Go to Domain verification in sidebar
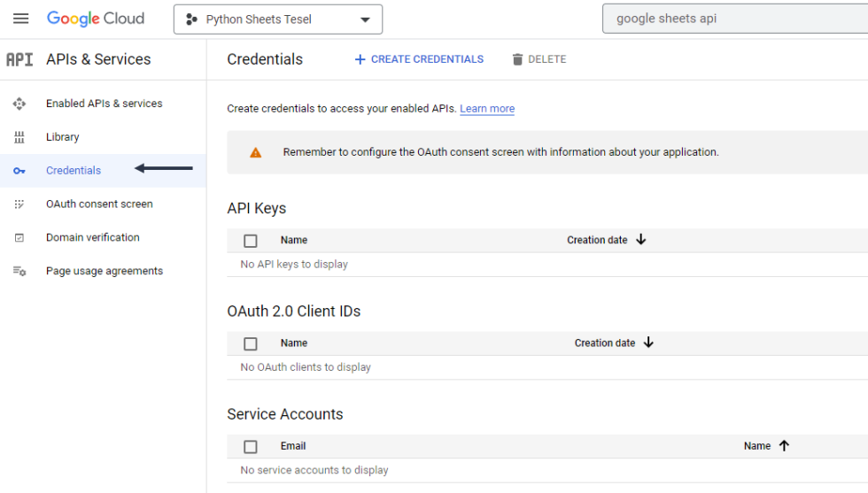The height and width of the screenshot is (493, 868). tap(92, 238)
